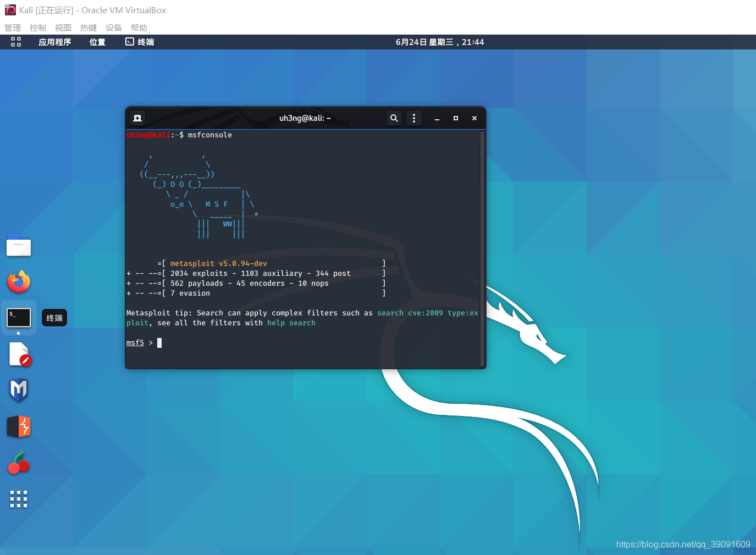Open search in terminal header bar

point(394,118)
